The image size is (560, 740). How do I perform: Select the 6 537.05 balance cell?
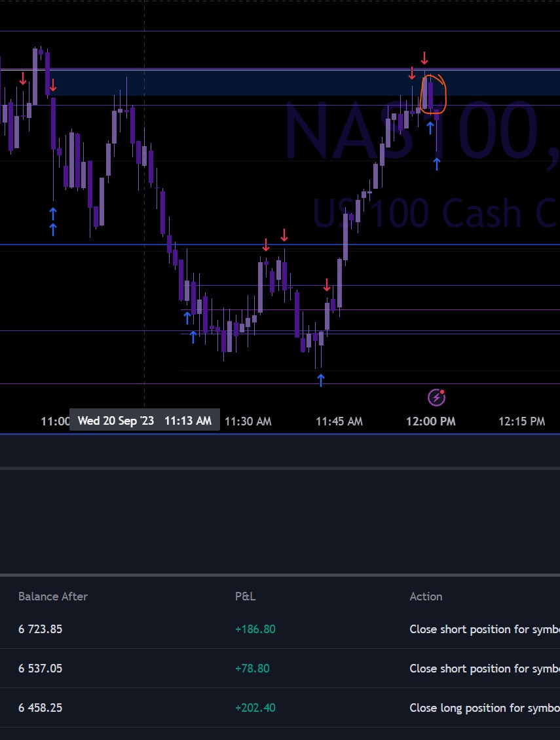(x=40, y=669)
